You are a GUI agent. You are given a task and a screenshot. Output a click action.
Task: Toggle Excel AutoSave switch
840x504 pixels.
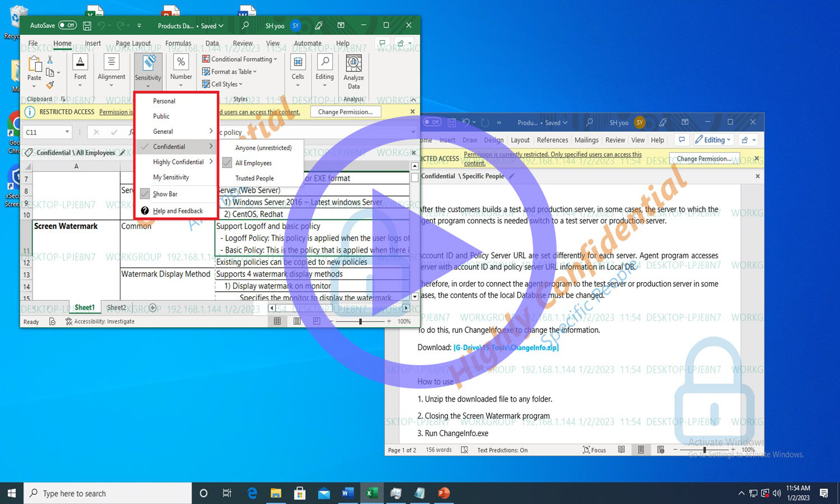click(67, 26)
